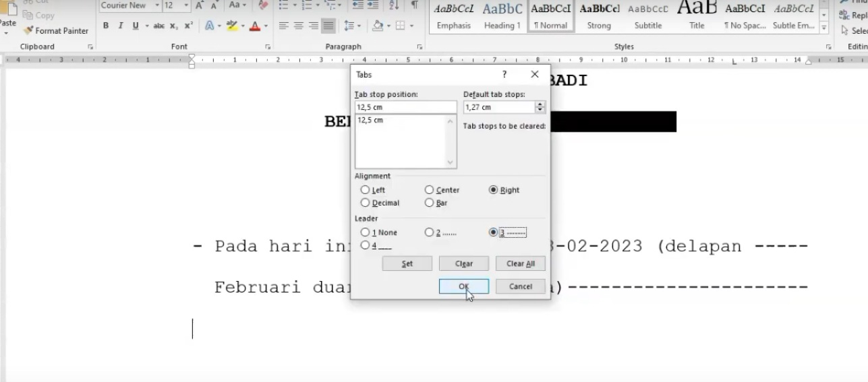Screen dimensions: 868x382
Task: Toggle bold formatting in the Font group
Action: [x=106, y=26]
